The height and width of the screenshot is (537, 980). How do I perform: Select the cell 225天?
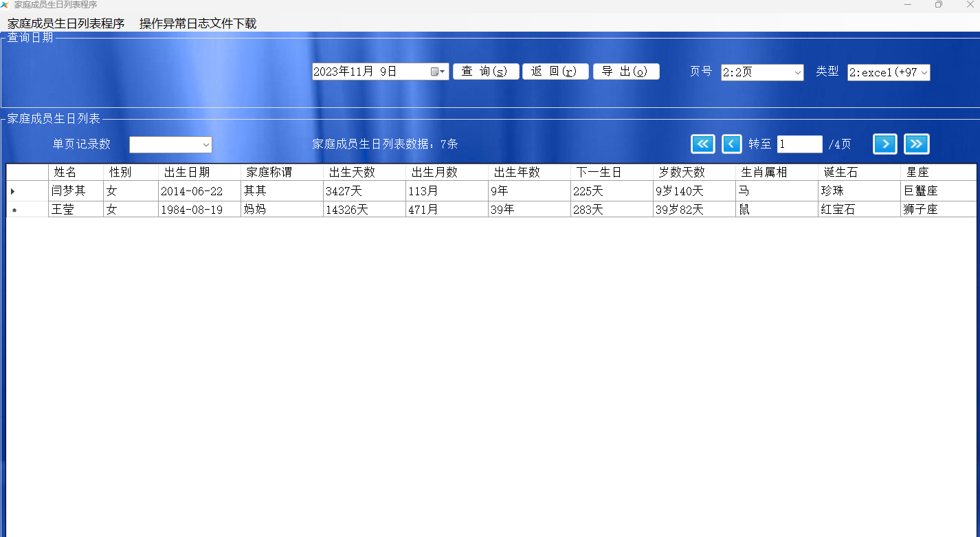tap(612, 191)
